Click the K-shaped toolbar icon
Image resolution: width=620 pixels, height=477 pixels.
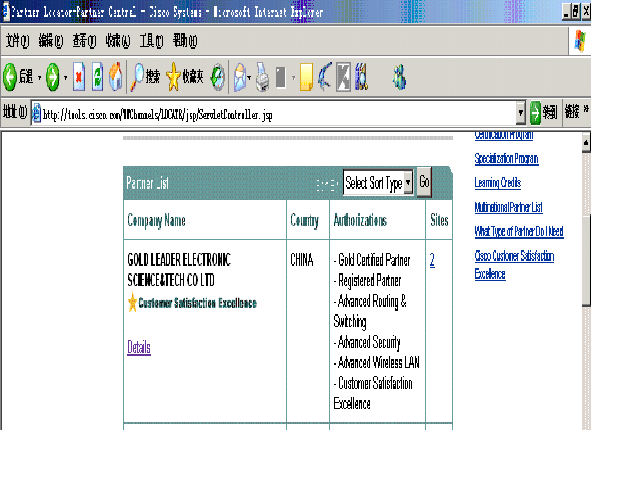(x=343, y=77)
